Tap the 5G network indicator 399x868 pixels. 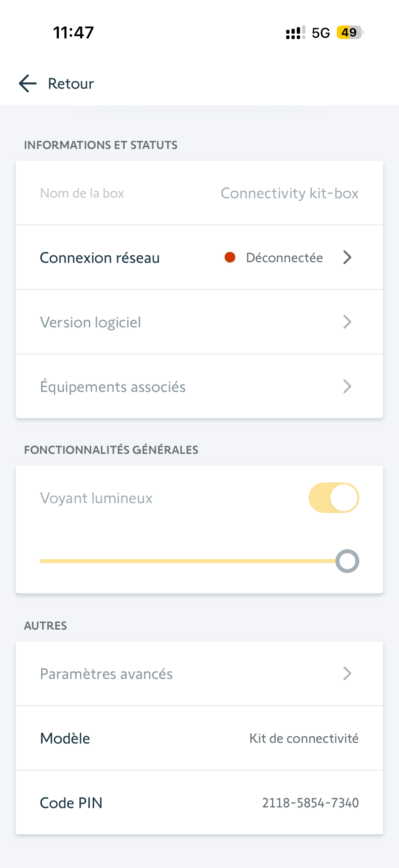click(x=321, y=33)
